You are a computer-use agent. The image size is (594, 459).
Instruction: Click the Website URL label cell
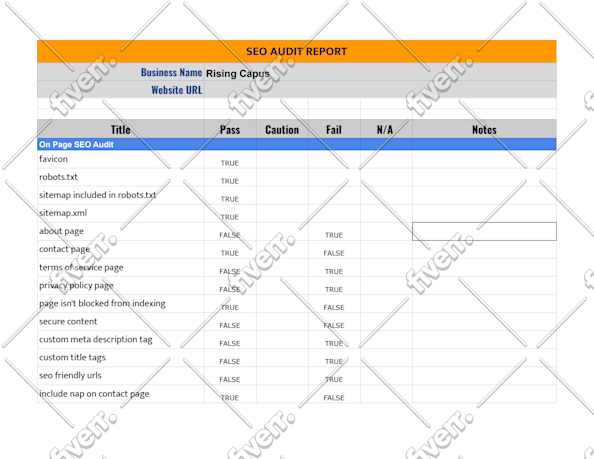tap(121, 90)
